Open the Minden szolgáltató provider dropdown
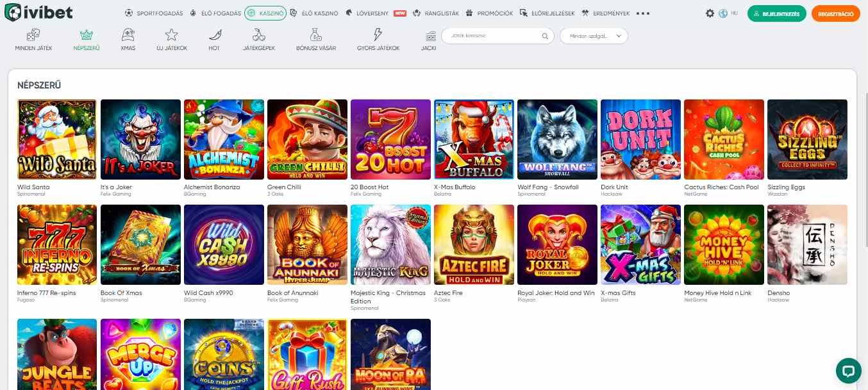Viewport: 868px width, 390px height. coord(594,36)
